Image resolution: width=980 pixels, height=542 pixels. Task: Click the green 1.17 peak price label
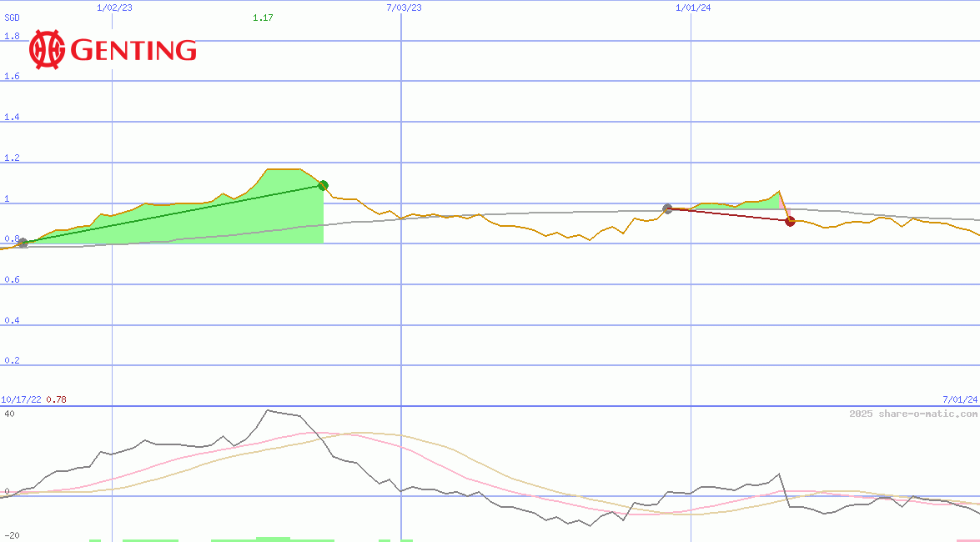(263, 18)
